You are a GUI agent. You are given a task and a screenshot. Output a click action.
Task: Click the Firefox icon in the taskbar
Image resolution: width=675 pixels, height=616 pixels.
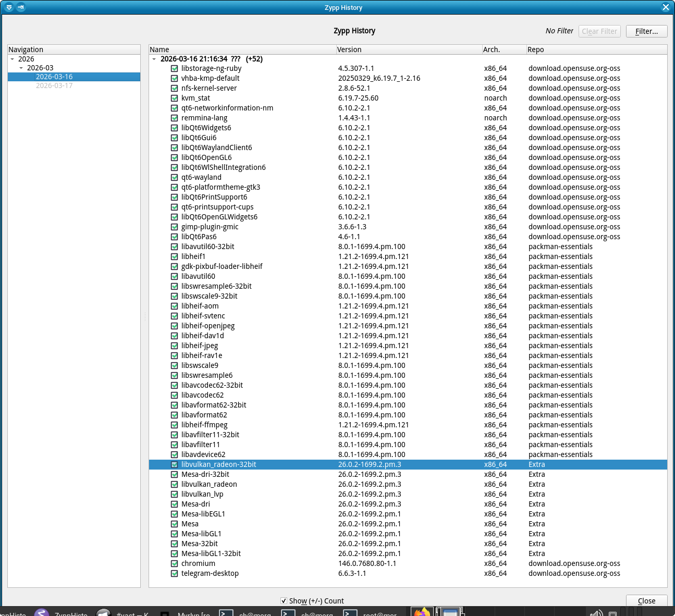coord(422,612)
